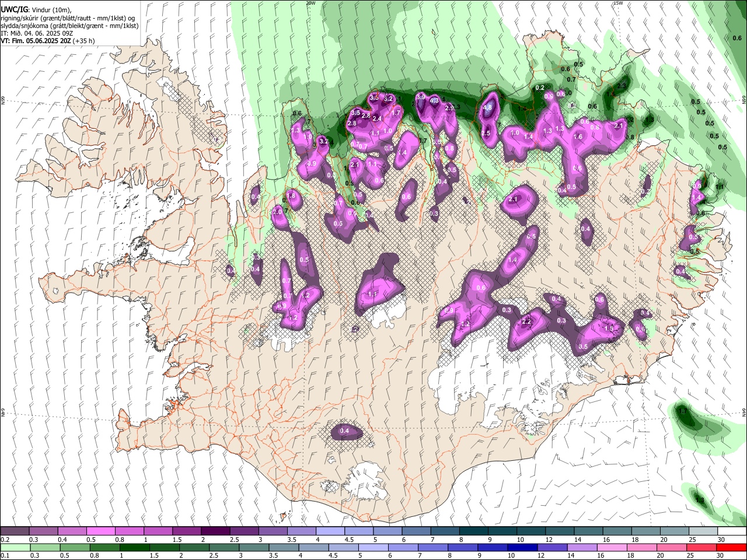Viewport: 747px width, 560px height.
Task: Click the '20W' longitude label
Action: 310,3
